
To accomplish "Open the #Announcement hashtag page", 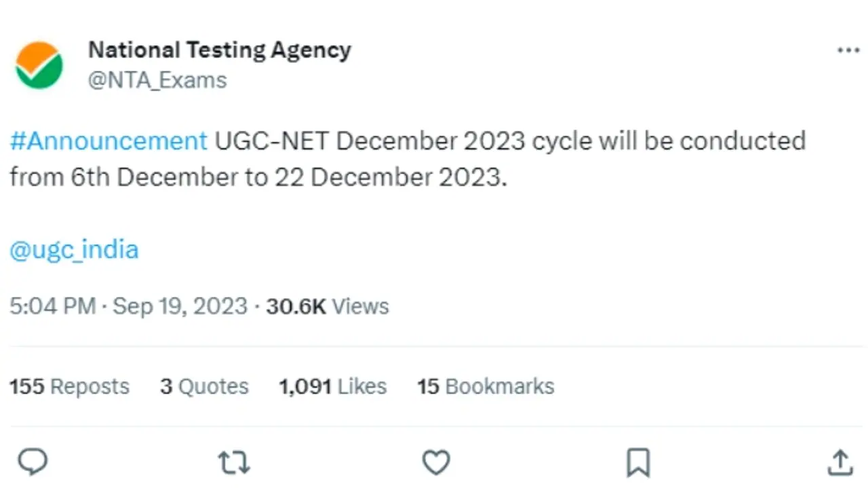I will (x=108, y=141).
